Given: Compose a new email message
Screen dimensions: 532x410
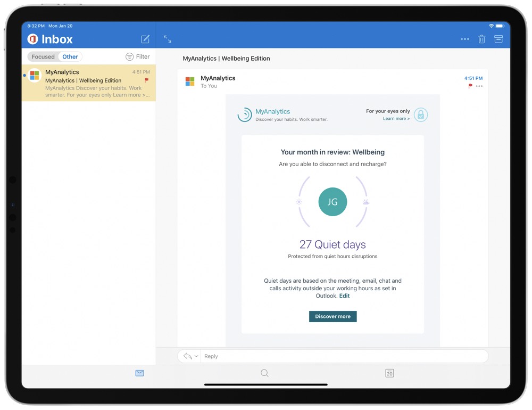Looking at the screenshot, I should 145,39.
